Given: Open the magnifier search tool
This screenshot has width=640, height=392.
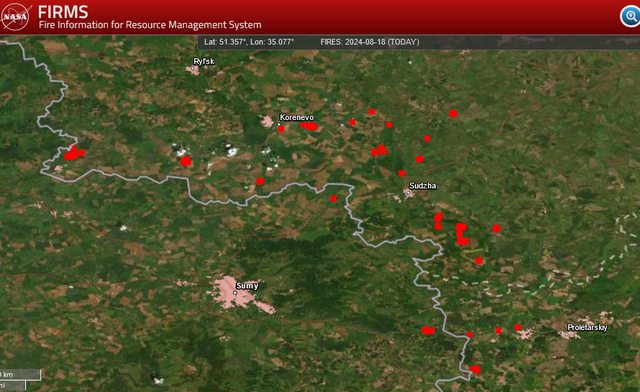Looking at the screenshot, I should 631,16.
